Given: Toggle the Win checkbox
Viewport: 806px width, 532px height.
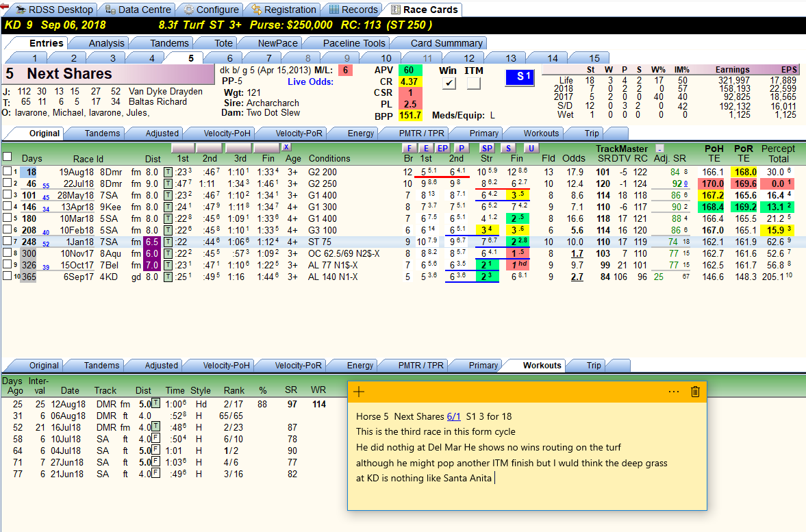Looking at the screenshot, I should coord(449,83).
